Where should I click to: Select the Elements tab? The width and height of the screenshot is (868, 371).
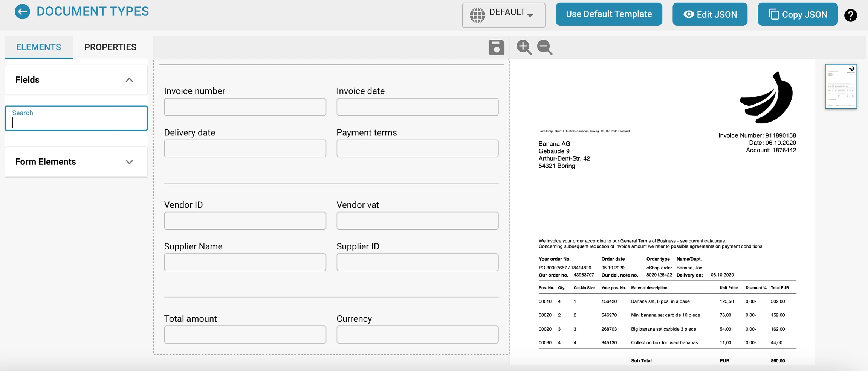point(38,47)
